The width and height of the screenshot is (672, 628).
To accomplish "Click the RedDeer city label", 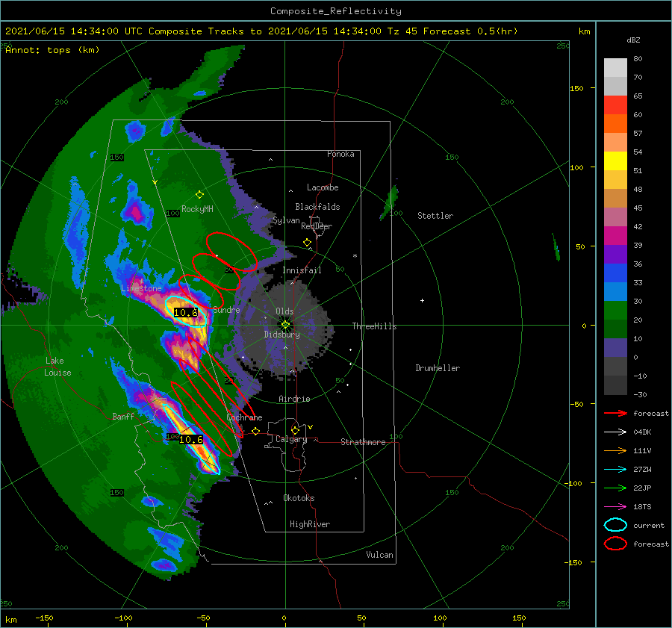I will point(317,226).
